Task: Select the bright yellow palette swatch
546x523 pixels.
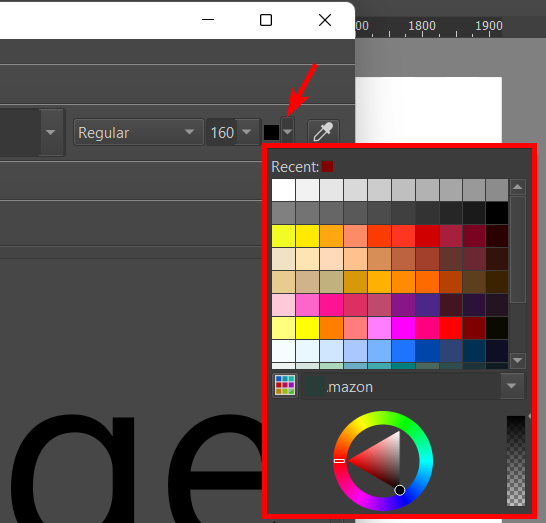Action: pyautogui.click(x=307, y=328)
